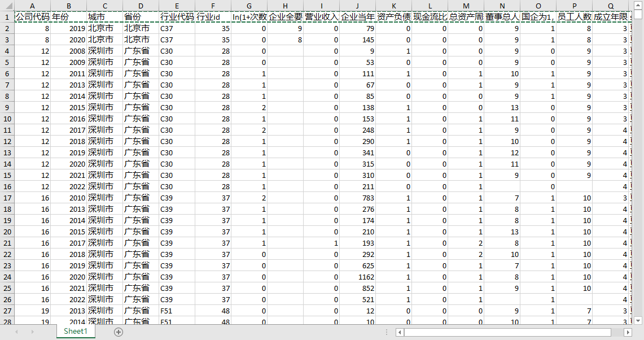The width and height of the screenshot is (644, 340).
Task: Select 广东省 cell in row 4
Action: [141, 51]
